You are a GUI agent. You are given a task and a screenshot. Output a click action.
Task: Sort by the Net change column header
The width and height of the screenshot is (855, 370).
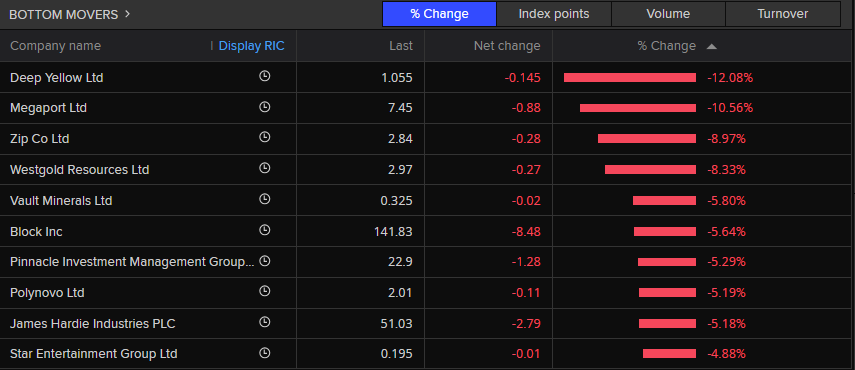[507, 46]
